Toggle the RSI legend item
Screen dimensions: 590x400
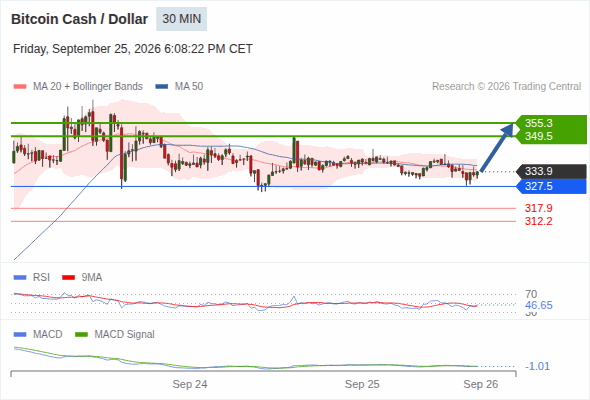pyautogui.click(x=32, y=277)
